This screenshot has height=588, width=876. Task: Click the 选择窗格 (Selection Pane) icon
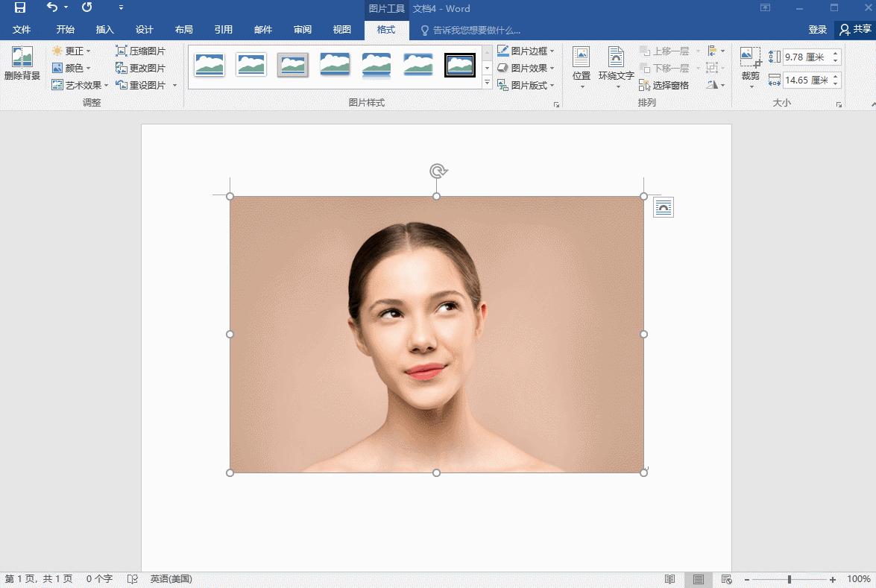(662, 85)
